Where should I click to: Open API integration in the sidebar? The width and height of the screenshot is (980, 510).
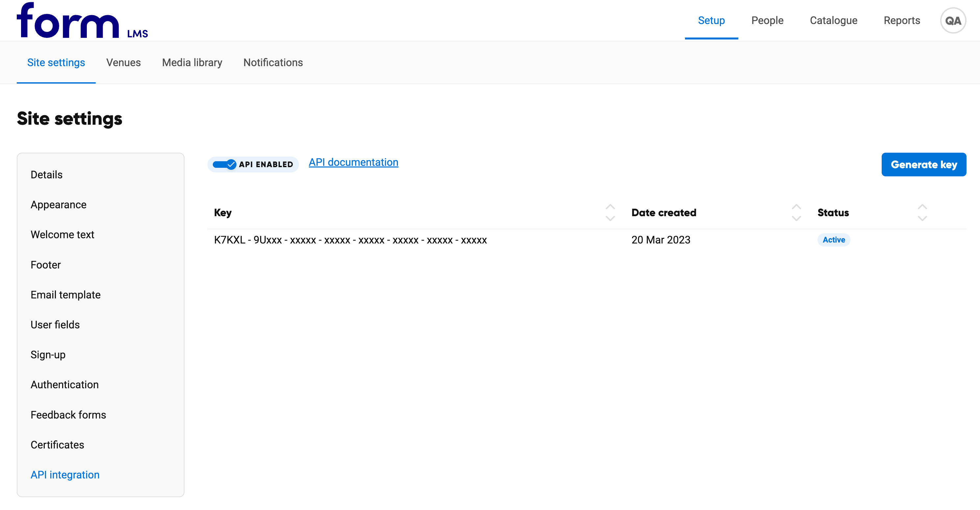pyautogui.click(x=65, y=475)
